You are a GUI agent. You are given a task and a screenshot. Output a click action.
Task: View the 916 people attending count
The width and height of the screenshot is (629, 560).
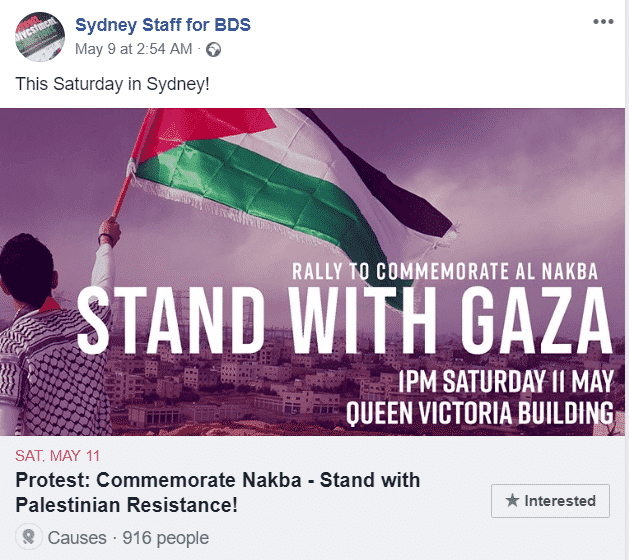pyautogui.click(x=166, y=538)
